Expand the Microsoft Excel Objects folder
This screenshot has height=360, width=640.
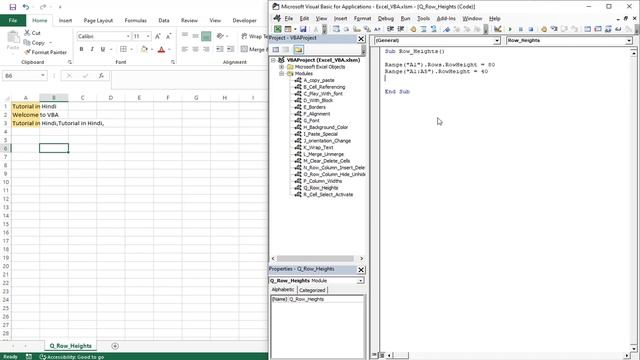tap(282, 67)
